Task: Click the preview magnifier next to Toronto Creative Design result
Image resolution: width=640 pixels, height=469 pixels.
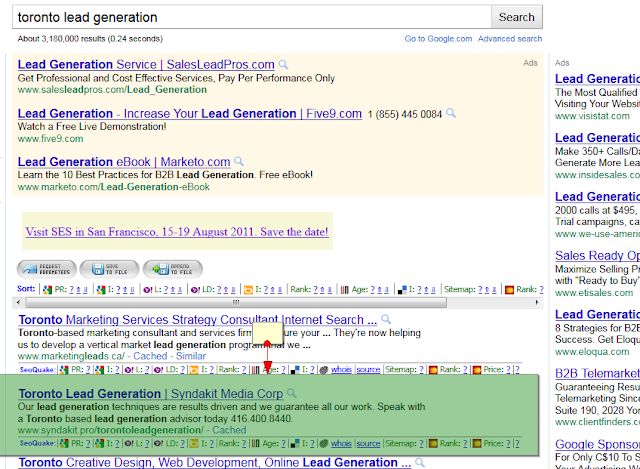Action: [x=420, y=462]
